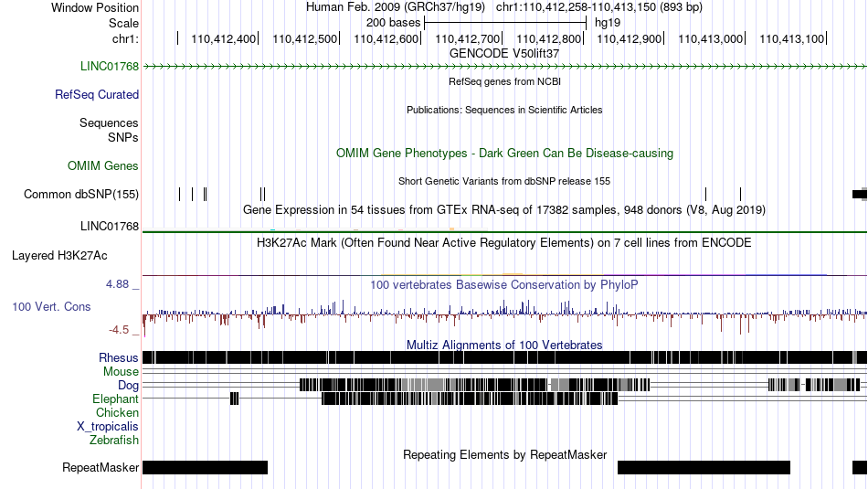Click the 110,413,100 ruler position

[791, 38]
